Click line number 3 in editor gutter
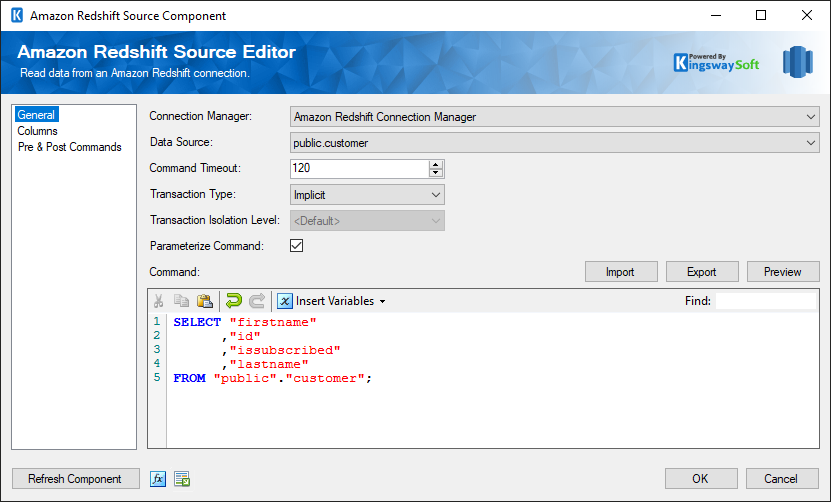This screenshot has width=831, height=502. point(157,349)
